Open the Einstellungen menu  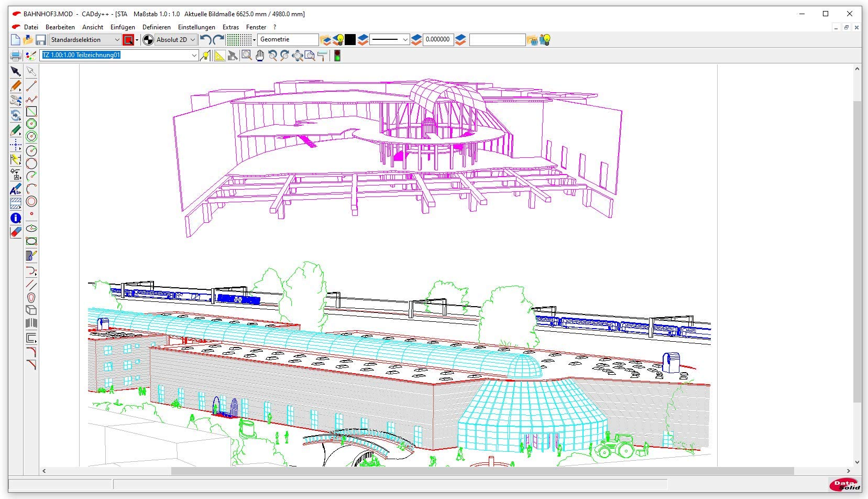pyautogui.click(x=196, y=27)
